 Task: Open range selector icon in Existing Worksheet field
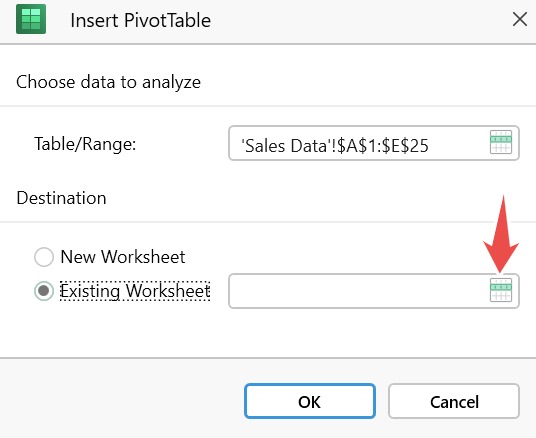pyautogui.click(x=501, y=290)
